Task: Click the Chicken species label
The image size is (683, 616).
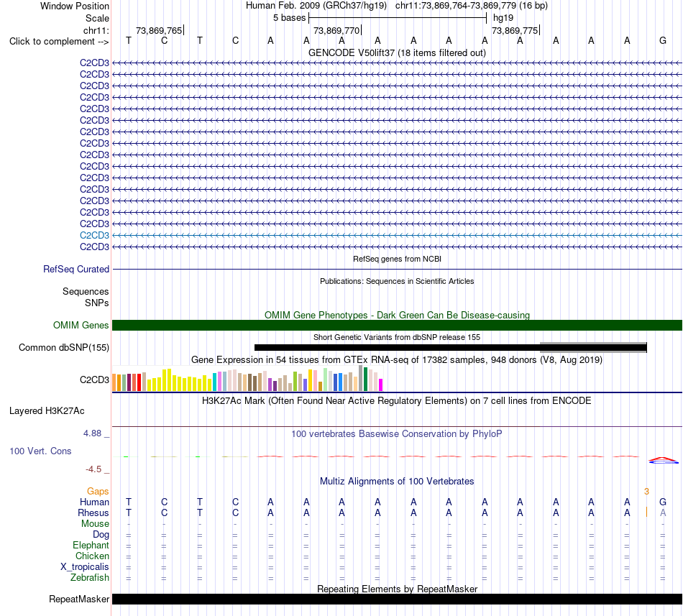Action: (92, 556)
